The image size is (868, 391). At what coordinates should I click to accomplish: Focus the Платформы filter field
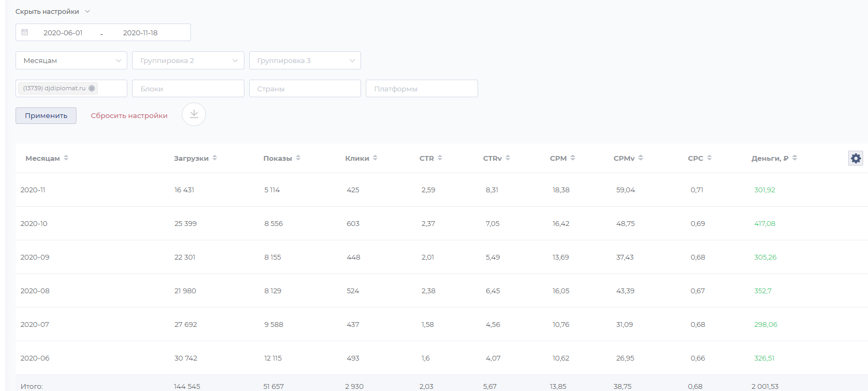click(422, 89)
